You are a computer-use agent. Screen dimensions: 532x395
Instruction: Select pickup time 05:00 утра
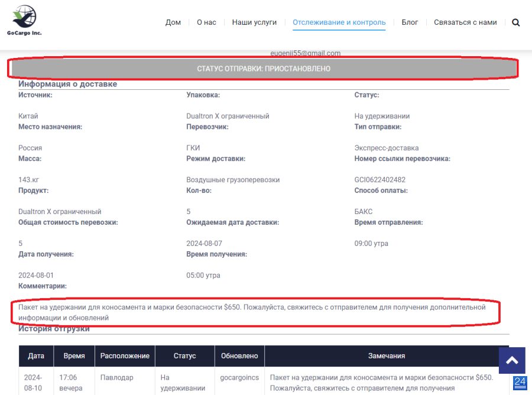pos(203,276)
